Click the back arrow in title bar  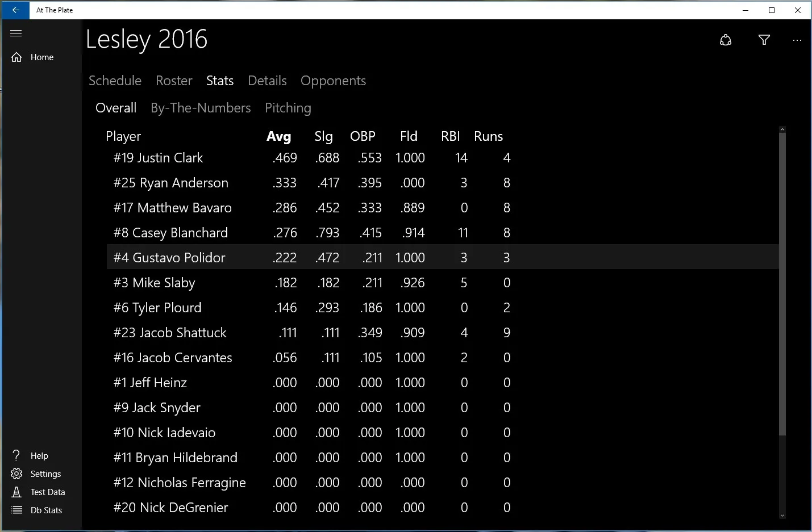click(16, 10)
